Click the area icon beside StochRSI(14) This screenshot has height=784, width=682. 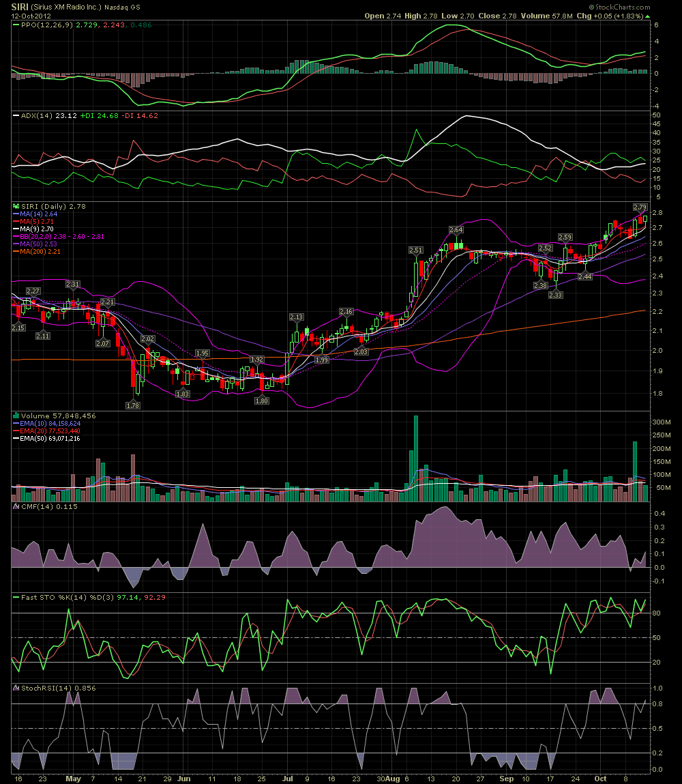coord(16,688)
